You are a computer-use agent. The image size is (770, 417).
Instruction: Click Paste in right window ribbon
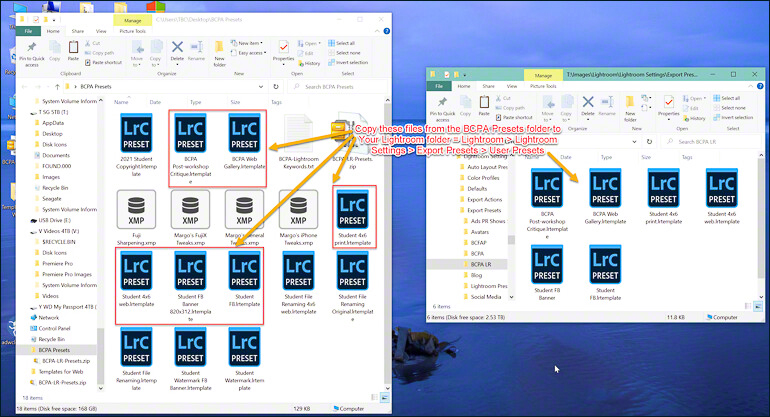(x=484, y=106)
